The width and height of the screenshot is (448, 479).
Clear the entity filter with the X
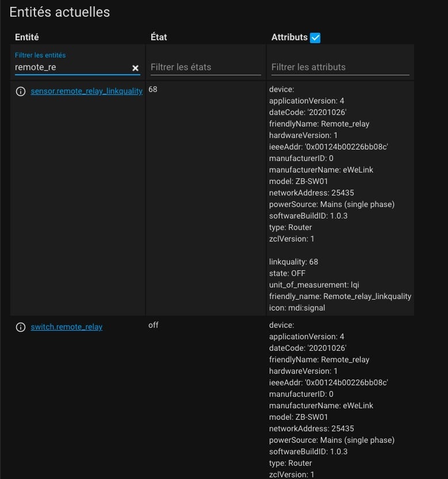click(135, 68)
